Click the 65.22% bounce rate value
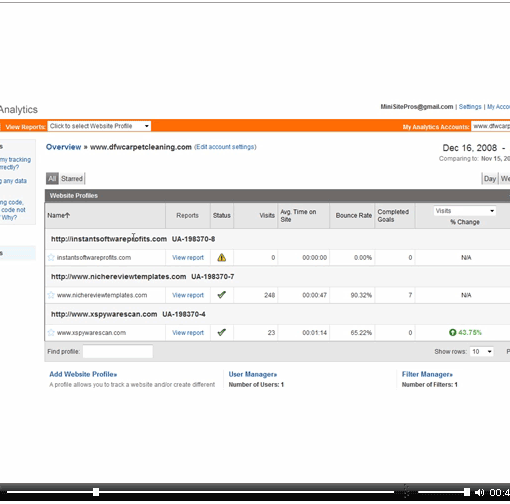510x504 pixels. coord(361,333)
